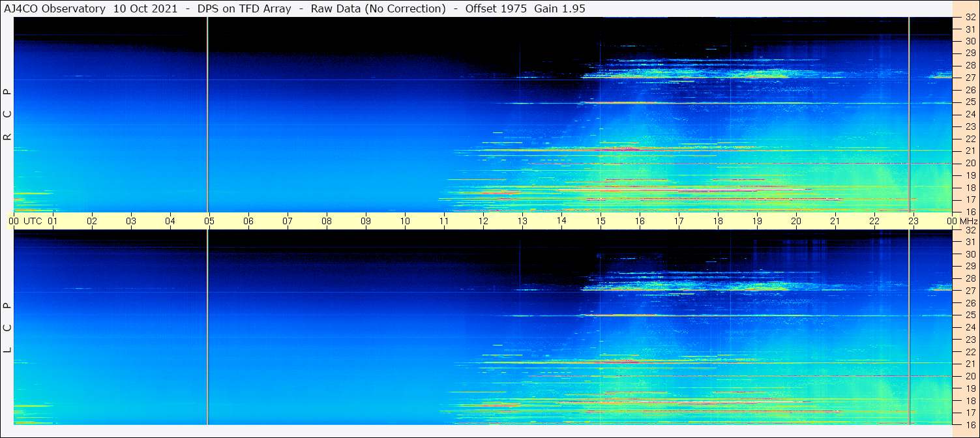Click the Gain 1.95 value in the header

coord(559,8)
